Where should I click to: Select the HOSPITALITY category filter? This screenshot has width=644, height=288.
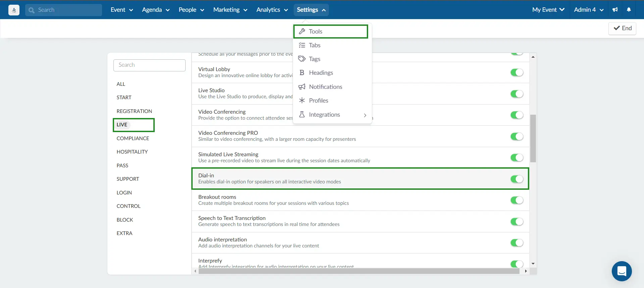[132, 152]
